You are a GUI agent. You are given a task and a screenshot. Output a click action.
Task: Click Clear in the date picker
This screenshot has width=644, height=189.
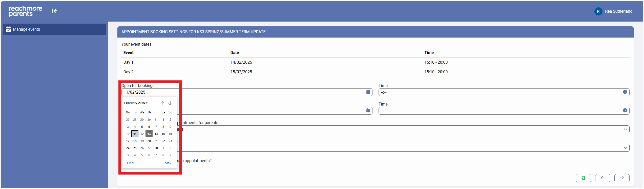coord(131,163)
